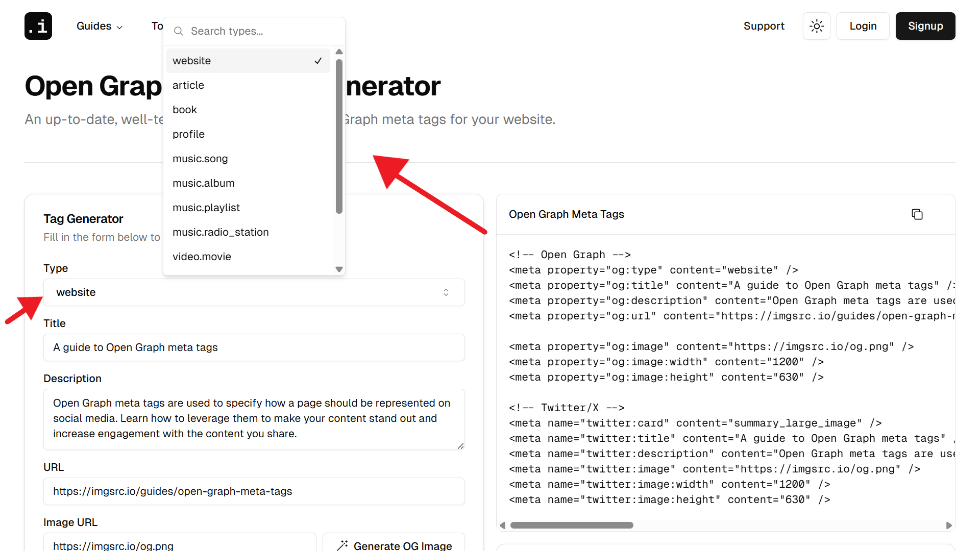The width and height of the screenshot is (980, 551).
Task: Select article in the types list
Action: click(188, 85)
